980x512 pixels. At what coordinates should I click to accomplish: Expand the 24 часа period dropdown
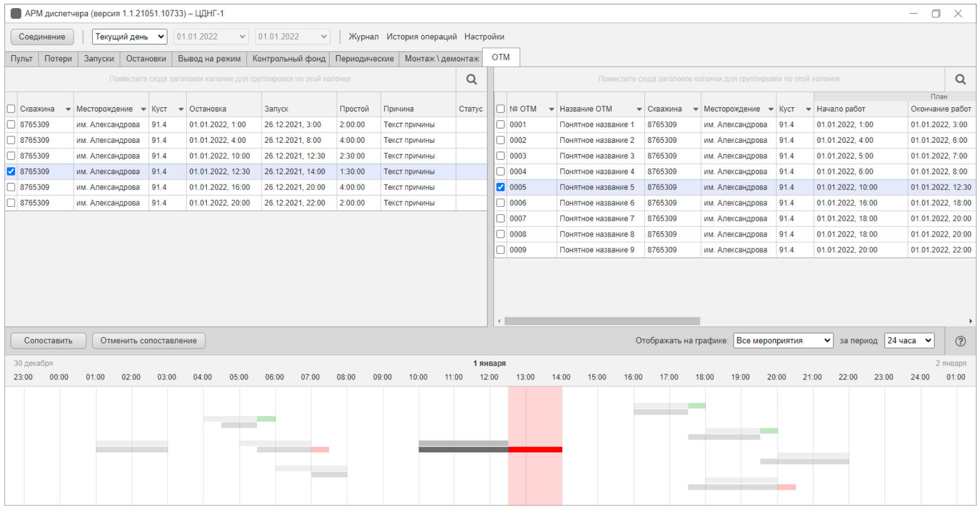click(x=909, y=340)
